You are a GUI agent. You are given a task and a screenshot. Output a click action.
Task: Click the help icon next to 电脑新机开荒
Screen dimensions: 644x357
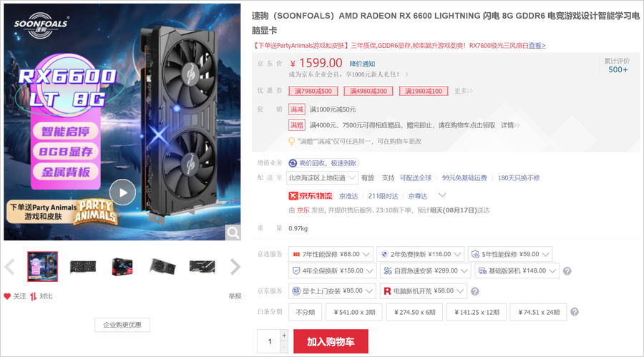coord(475,291)
